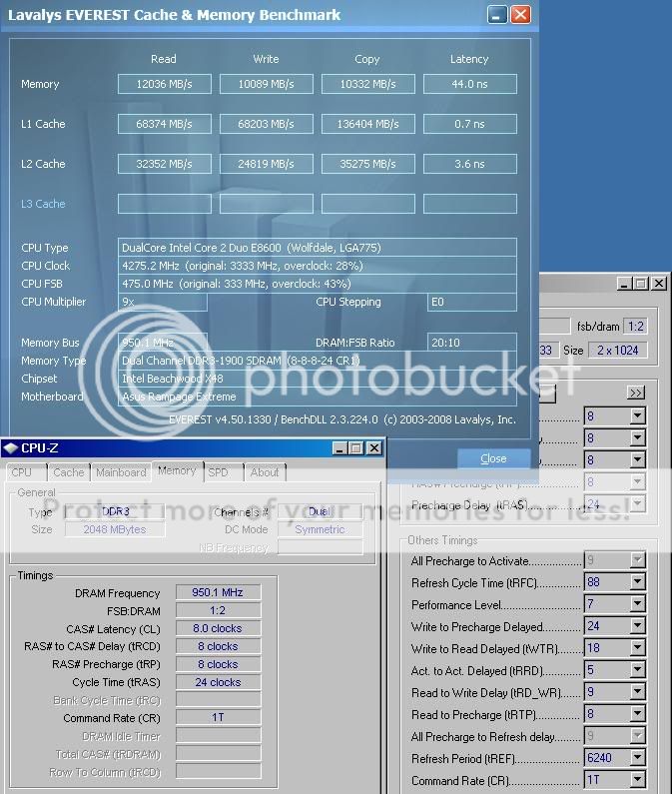The width and height of the screenshot is (672, 794).
Task: Click the DRAM:FSB Ratio 20:10 field
Action: point(472,343)
